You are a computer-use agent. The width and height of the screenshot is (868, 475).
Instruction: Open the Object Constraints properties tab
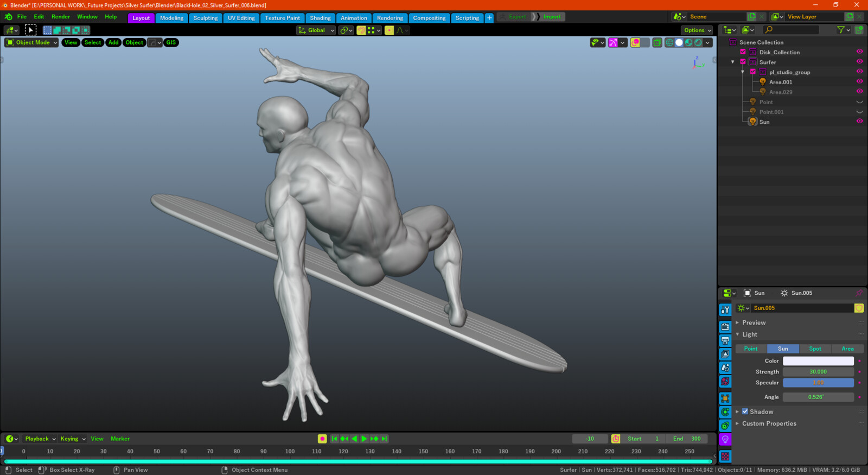[x=725, y=426]
